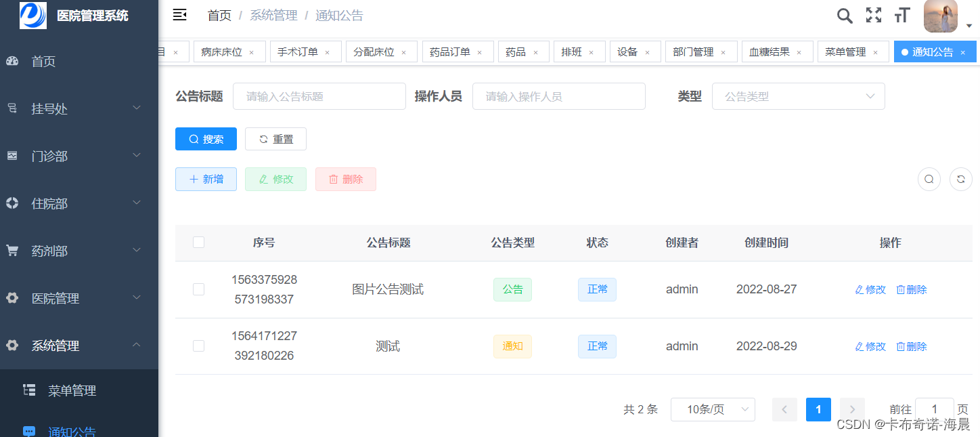Click the red 删除 toolbar button

(x=346, y=180)
